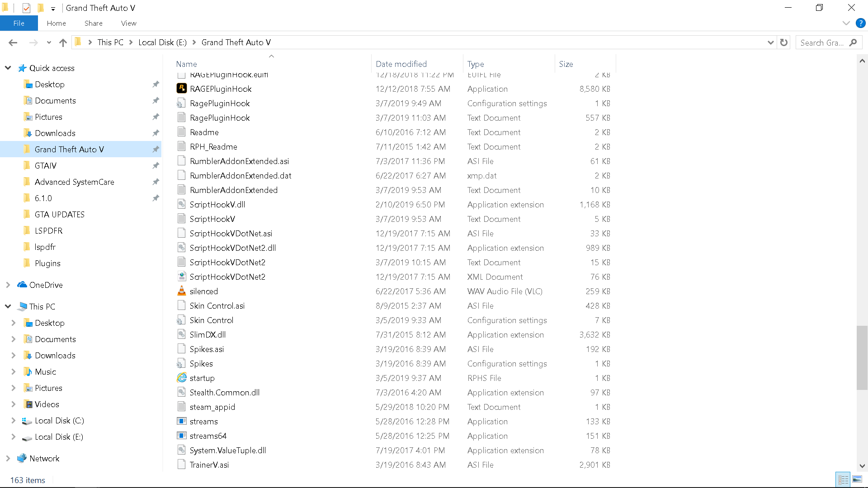
Task: Sort files by Date modified column
Action: (x=401, y=64)
